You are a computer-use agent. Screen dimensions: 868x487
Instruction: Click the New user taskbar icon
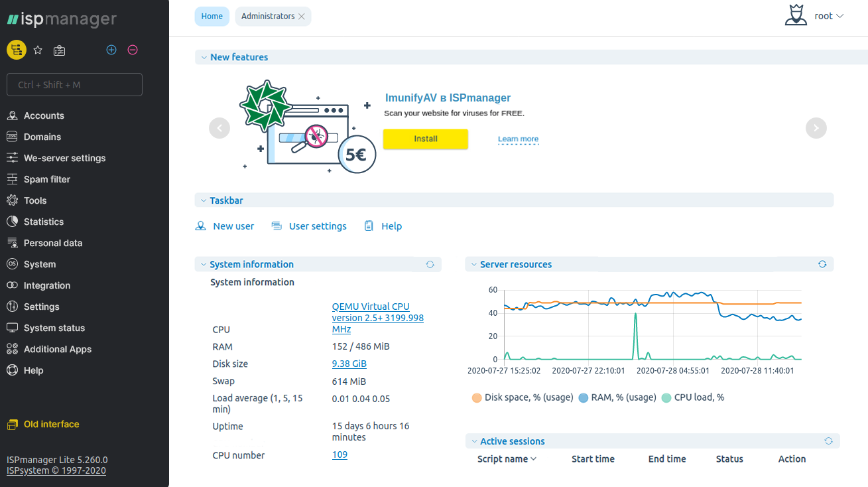tap(201, 226)
